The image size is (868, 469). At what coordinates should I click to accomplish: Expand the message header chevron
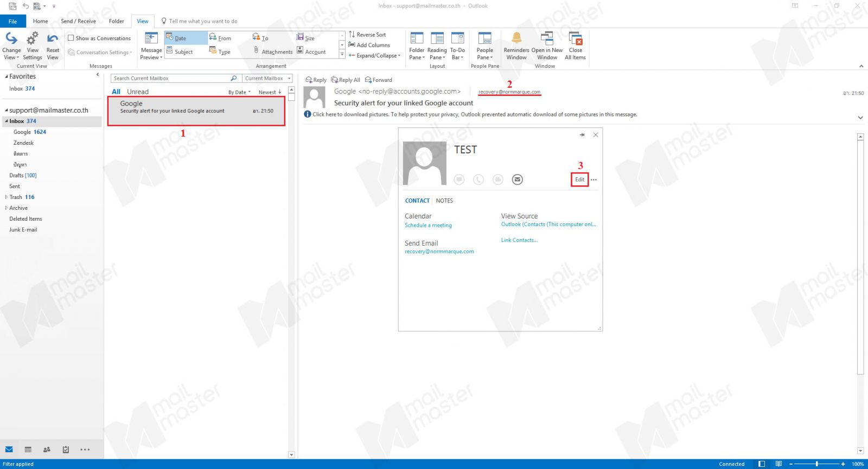[x=860, y=117]
